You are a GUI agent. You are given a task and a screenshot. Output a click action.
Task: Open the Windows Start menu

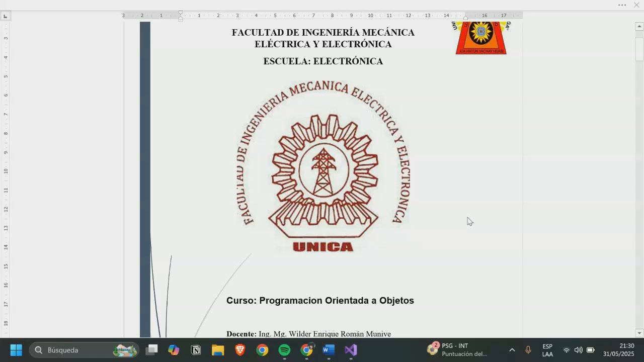(x=16, y=350)
